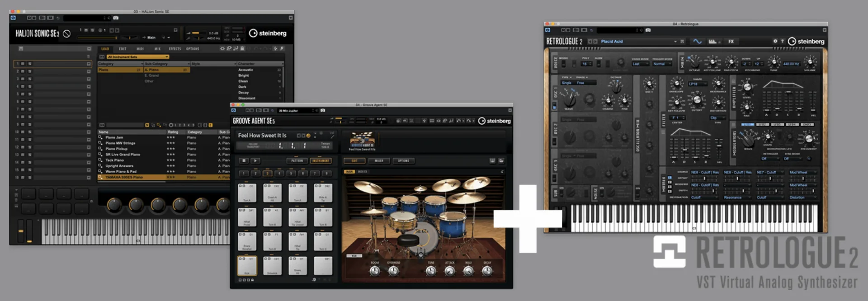Show the keyboard icon in Groove Agent editor

[x=492, y=160]
